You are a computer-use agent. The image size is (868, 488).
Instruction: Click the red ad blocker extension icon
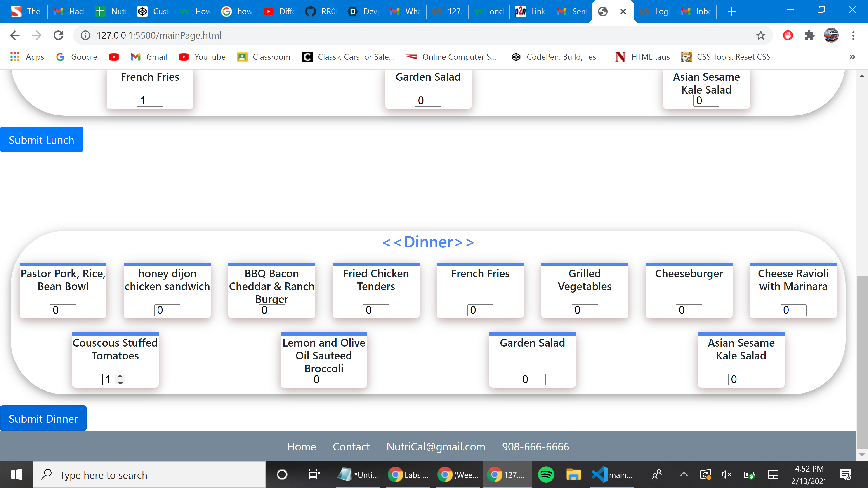(788, 35)
